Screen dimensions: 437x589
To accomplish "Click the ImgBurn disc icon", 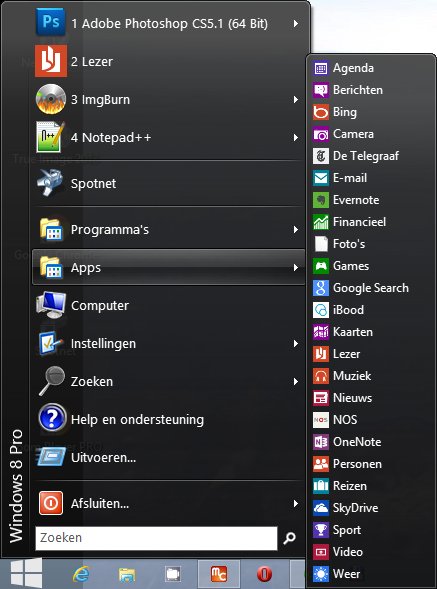I will [51, 99].
